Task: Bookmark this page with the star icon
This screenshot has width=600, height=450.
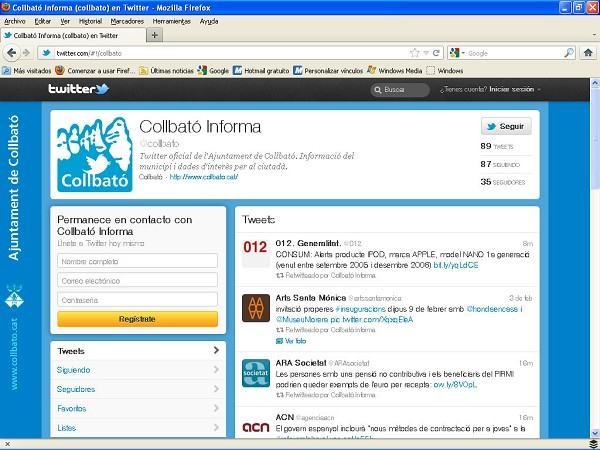Action: [414, 53]
